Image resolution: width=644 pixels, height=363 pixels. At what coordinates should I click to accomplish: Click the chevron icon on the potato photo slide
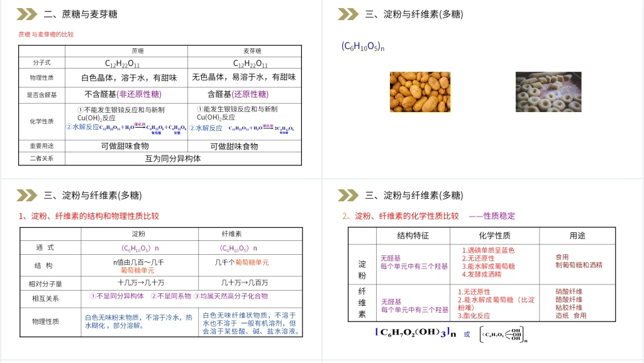348,14
